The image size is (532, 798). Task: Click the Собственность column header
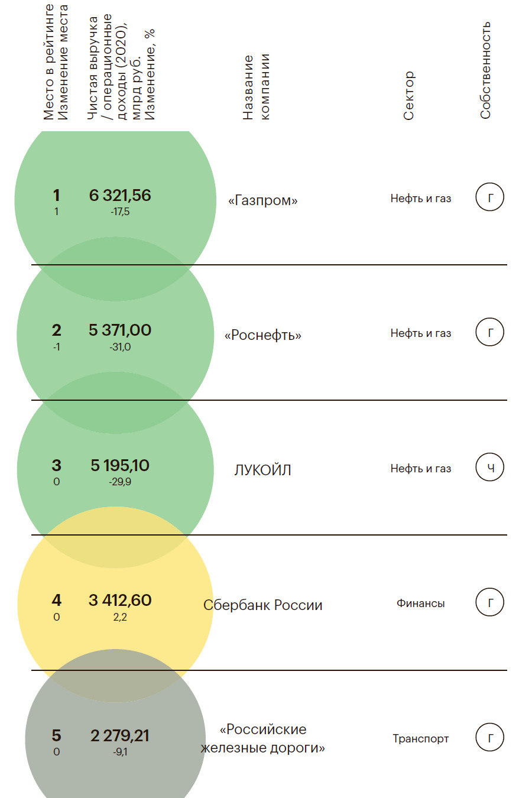(485, 70)
